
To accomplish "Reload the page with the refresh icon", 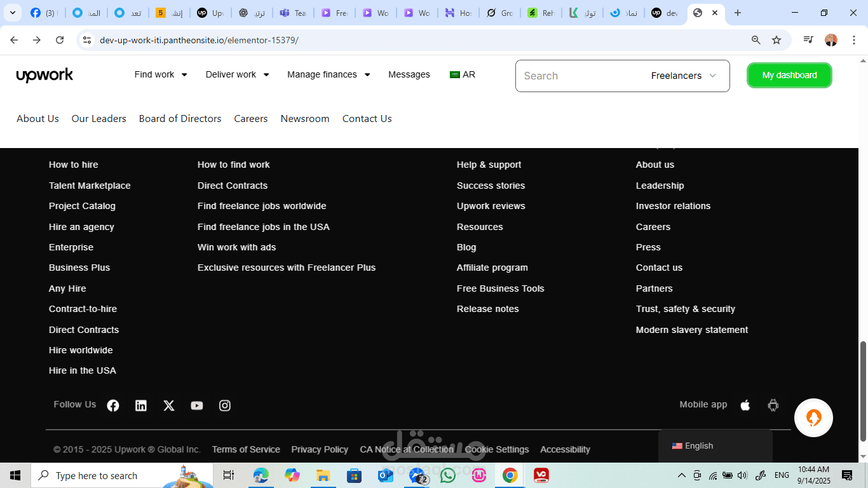I will [60, 40].
